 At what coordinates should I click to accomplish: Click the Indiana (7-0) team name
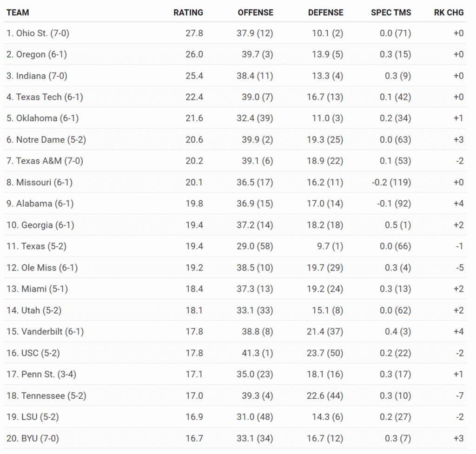click(37, 76)
